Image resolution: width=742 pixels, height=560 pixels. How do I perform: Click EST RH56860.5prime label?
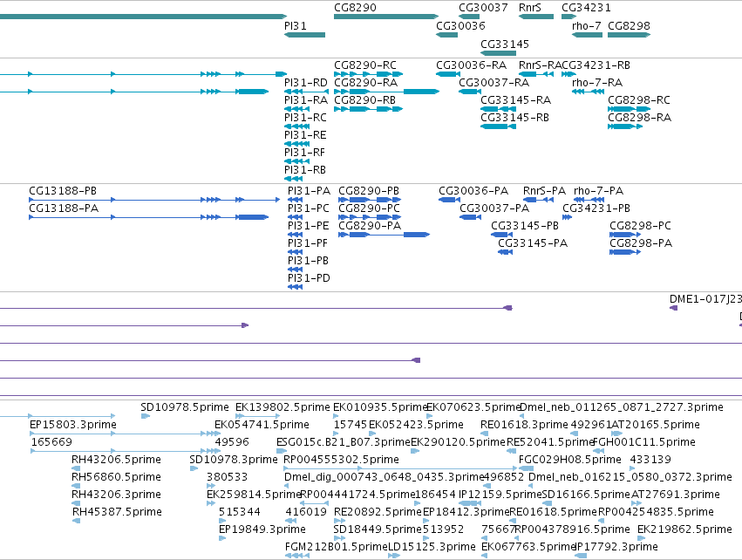pyautogui.click(x=116, y=478)
